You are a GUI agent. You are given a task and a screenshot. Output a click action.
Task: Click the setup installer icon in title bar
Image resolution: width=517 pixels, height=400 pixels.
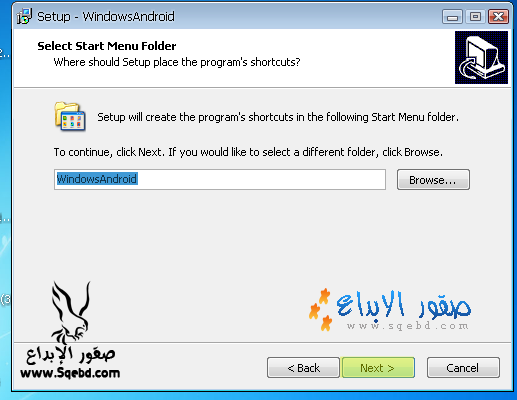point(24,16)
